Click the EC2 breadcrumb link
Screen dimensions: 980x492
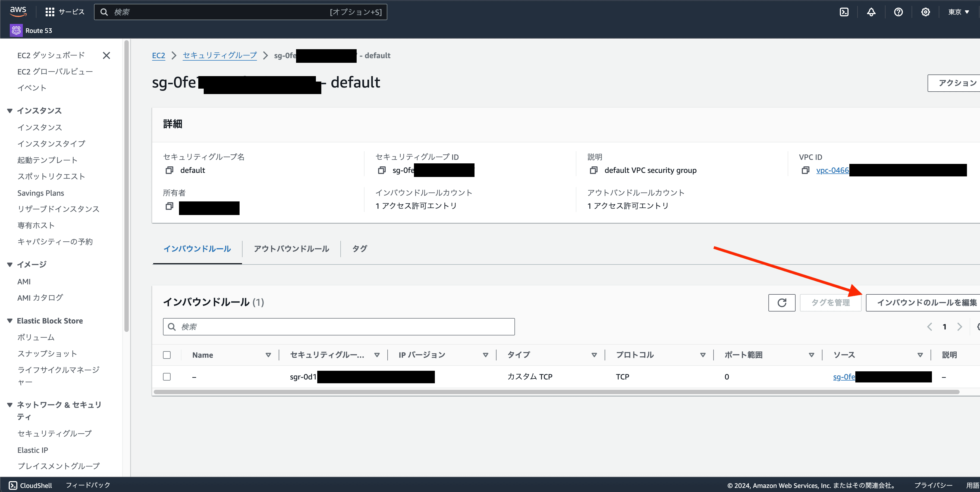point(159,56)
